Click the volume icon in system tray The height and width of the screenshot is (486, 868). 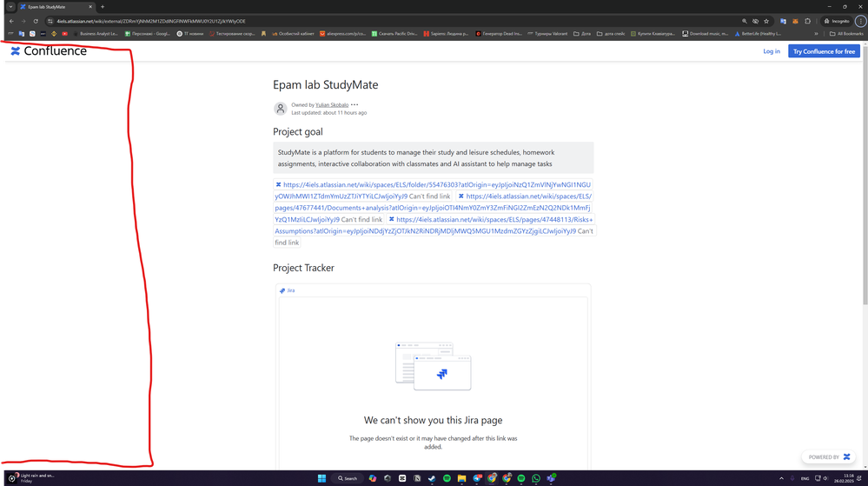825,478
